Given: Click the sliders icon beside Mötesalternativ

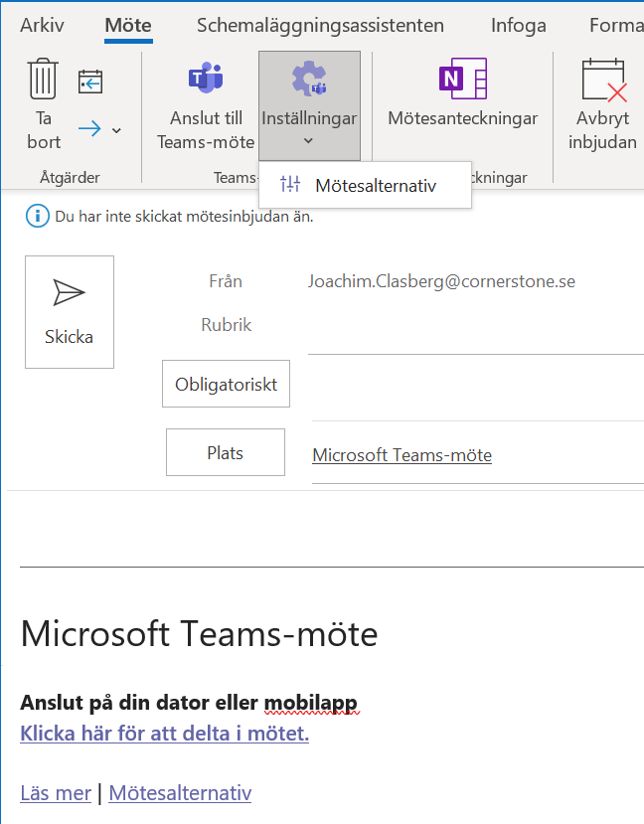Looking at the screenshot, I should point(290,184).
